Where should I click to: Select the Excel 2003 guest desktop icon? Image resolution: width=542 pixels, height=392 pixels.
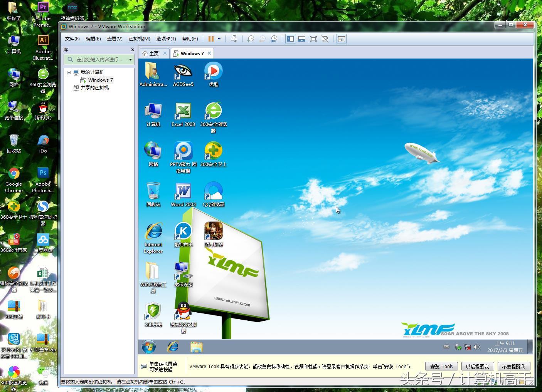tap(183, 115)
